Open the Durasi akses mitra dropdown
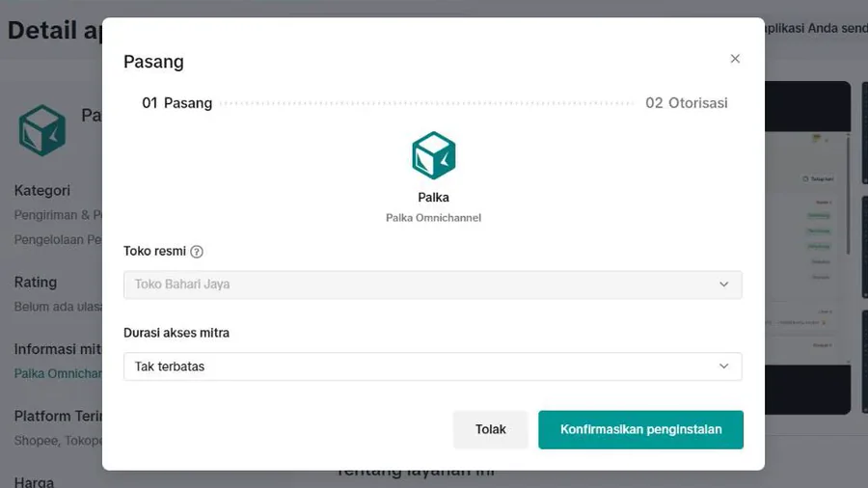The image size is (868, 488). (433, 366)
